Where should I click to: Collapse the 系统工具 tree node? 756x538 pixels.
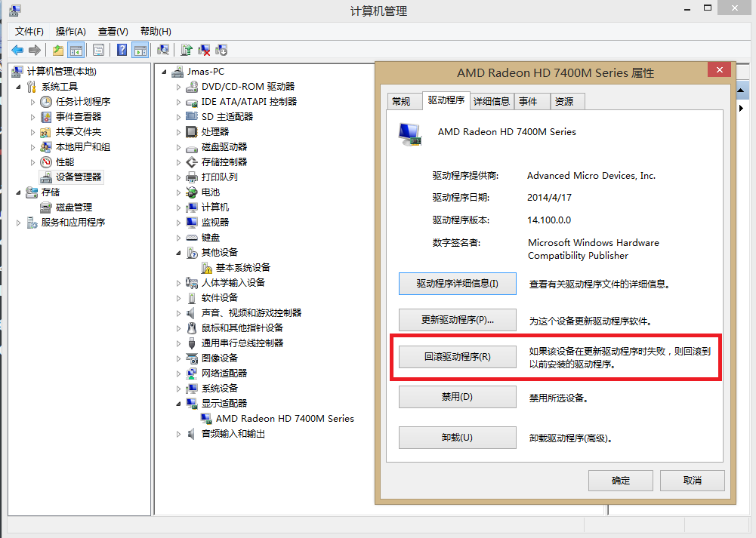(x=18, y=88)
